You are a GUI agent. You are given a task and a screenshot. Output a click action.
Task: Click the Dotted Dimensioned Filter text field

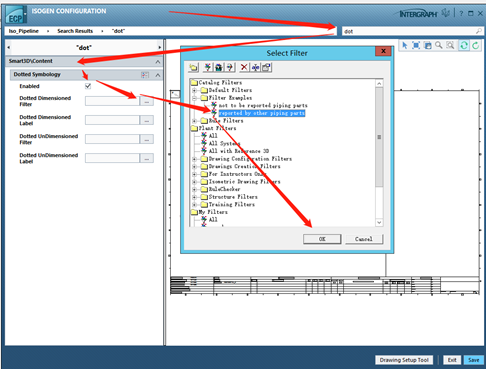click(112, 101)
